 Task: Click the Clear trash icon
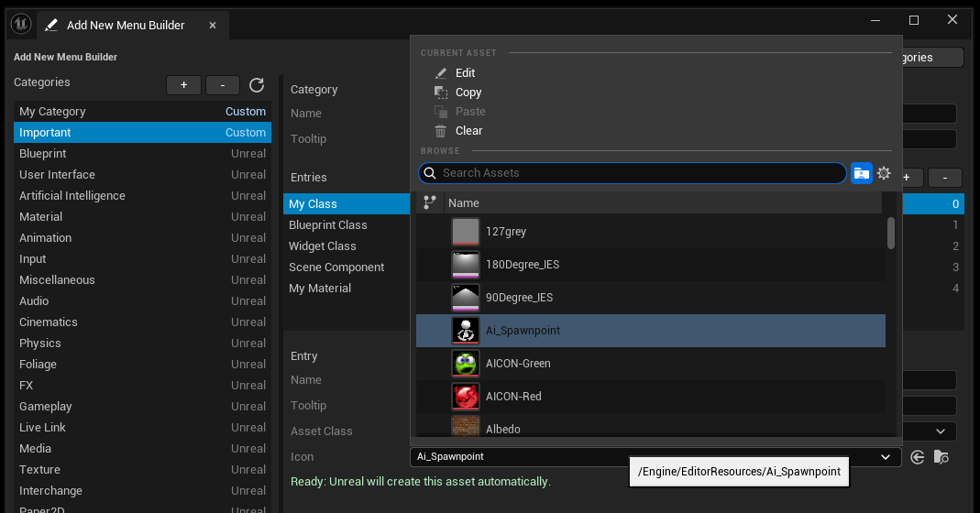tap(441, 131)
